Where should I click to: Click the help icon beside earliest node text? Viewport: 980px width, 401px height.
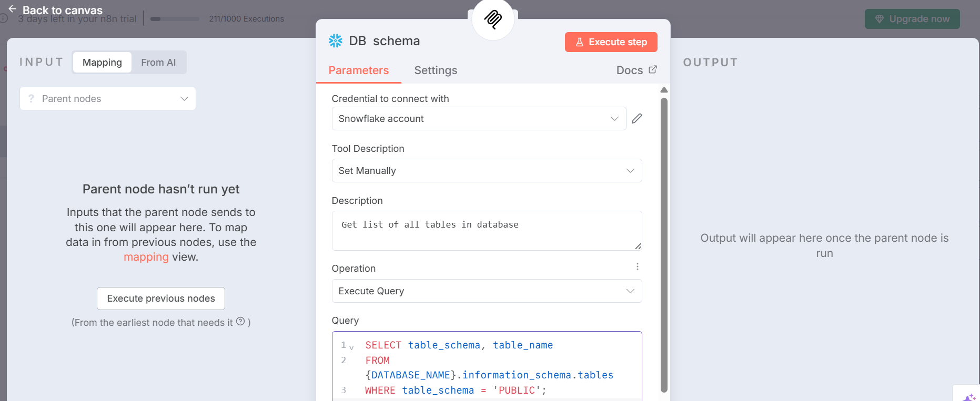(x=240, y=321)
